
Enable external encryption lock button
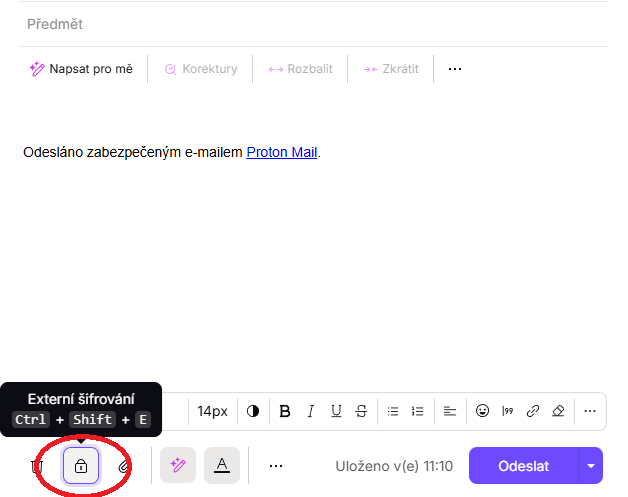click(x=81, y=466)
